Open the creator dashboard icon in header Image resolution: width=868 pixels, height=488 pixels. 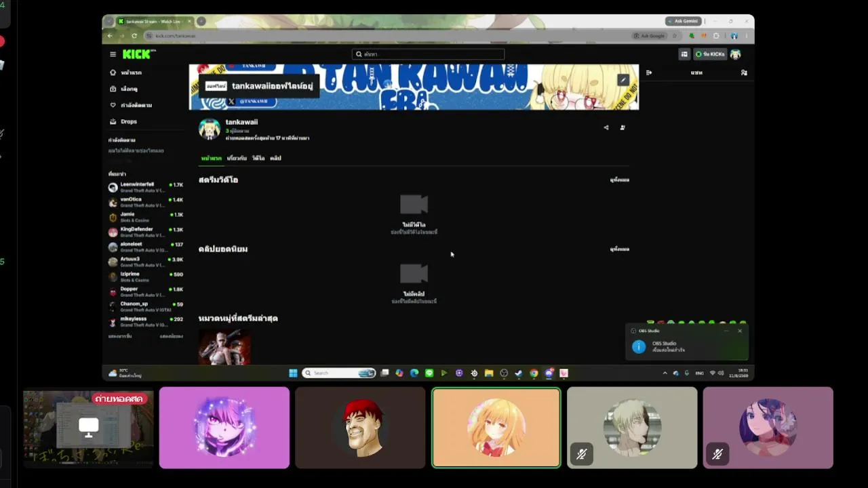684,54
